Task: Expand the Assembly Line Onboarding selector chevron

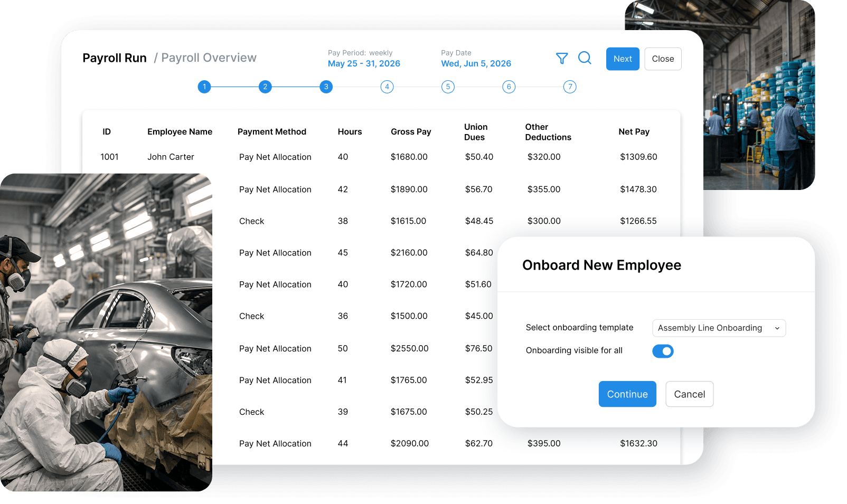Action: click(x=777, y=328)
